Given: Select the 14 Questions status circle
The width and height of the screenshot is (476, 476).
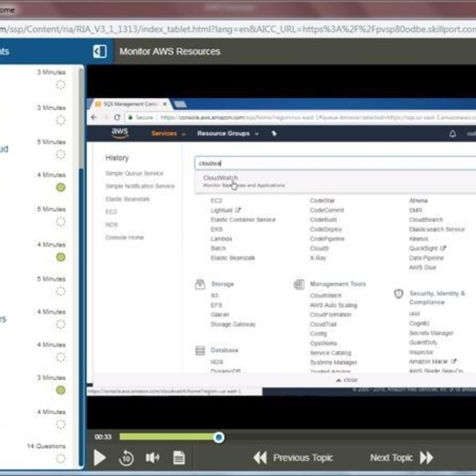Looking at the screenshot, I should (x=61, y=458).
